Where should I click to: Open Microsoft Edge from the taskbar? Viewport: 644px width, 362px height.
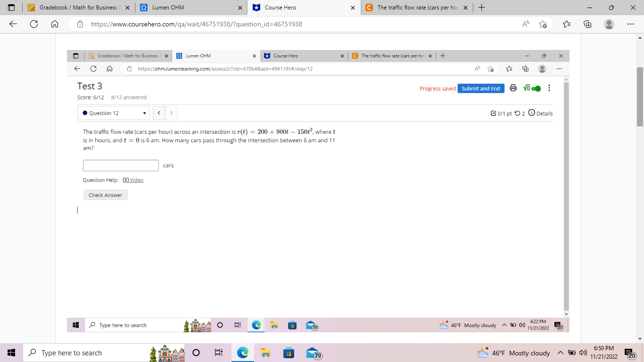[x=242, y=353]
